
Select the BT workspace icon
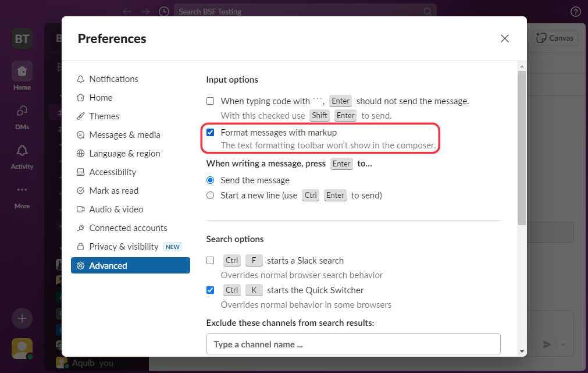[22, 38]
